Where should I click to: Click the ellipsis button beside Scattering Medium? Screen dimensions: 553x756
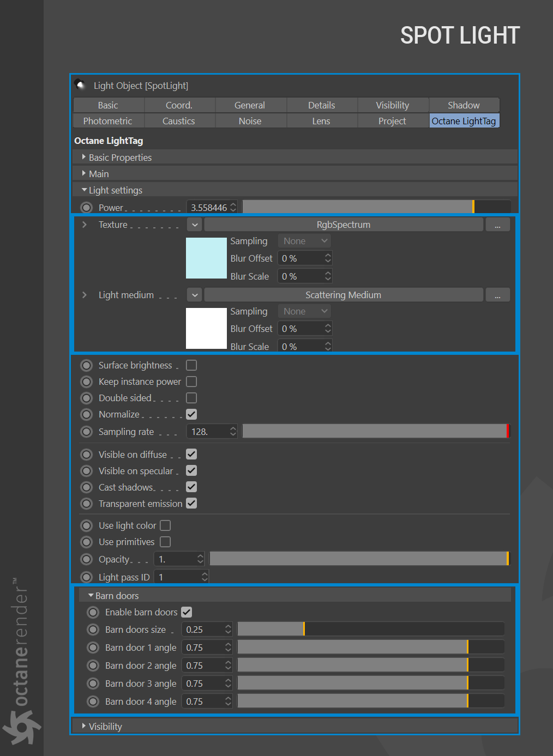497,295
